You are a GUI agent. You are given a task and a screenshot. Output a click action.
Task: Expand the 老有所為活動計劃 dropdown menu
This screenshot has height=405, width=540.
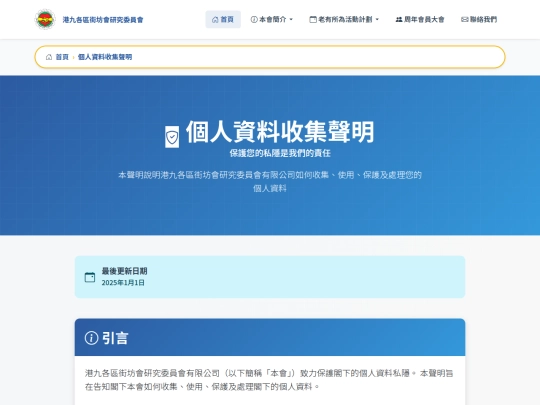[344, 19]
